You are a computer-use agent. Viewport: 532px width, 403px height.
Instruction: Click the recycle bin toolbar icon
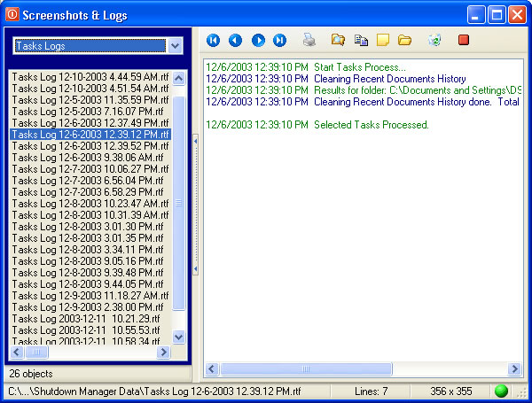tap(434, 40)
